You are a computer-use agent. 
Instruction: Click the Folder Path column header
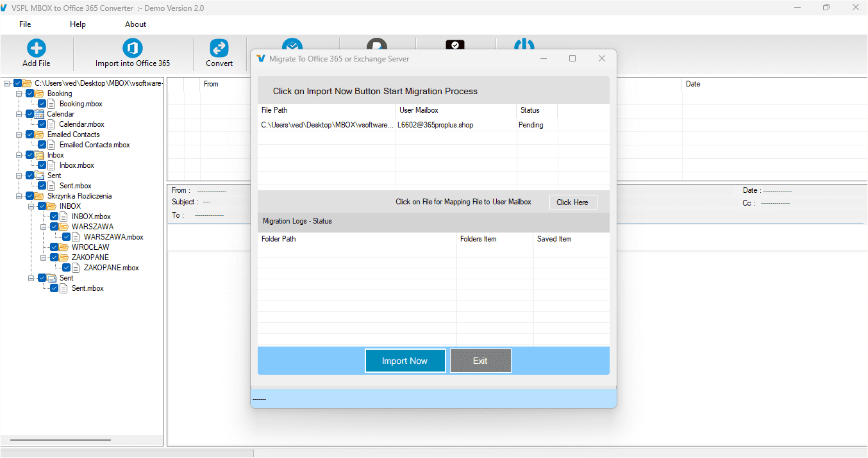coord(357,239)
